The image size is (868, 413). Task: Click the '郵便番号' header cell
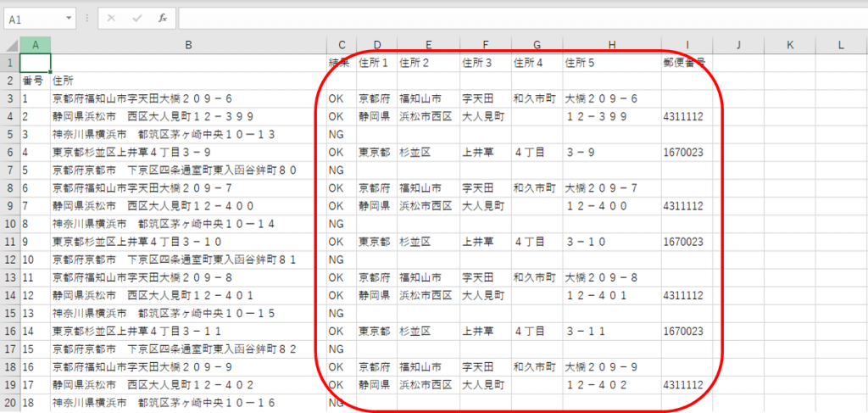coord(687,63)
